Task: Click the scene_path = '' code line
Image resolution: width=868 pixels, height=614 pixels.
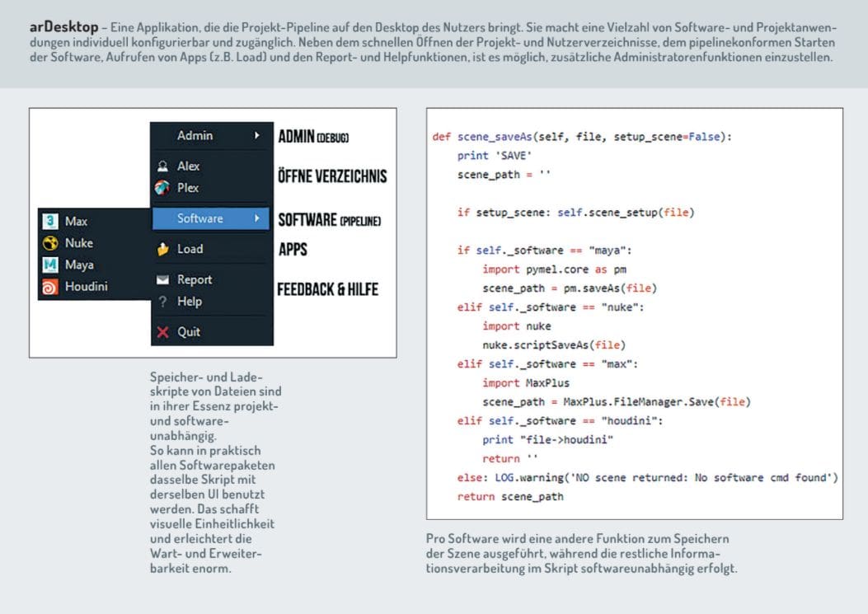Action: (504, 175)
